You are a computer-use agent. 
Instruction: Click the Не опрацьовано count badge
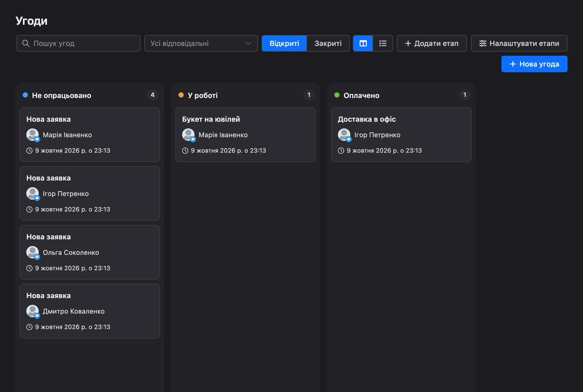pos(153,95)
